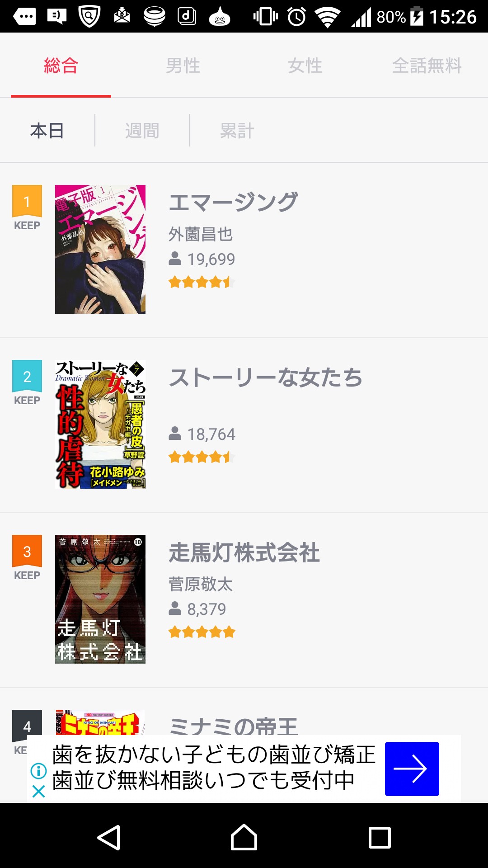Tap the ミナミの帝王 title

pyautogui.click(x=233, y=725)
